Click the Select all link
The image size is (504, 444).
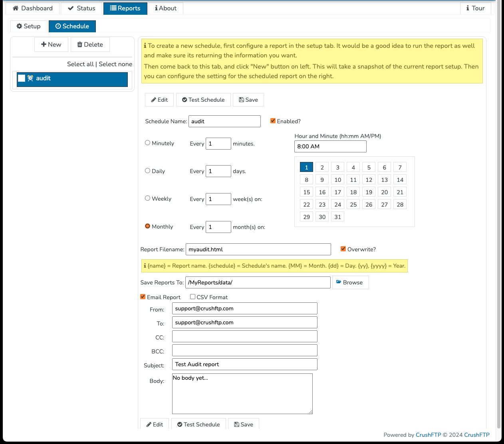point(80,64)
